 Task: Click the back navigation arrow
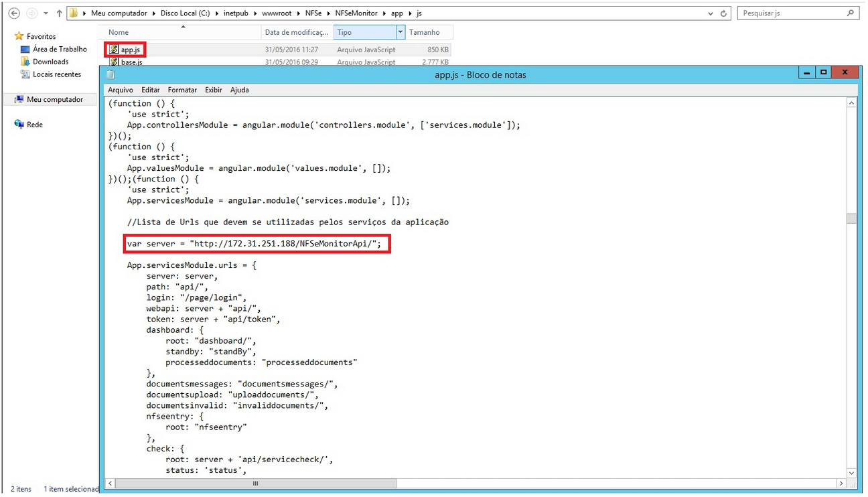pyautogui.click(x=15, y=13)
